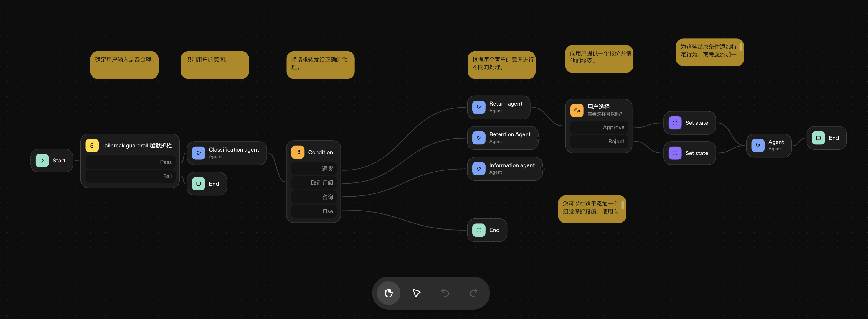Click the redo arrow icon
This screenshot has height=319, width=868.
[473, 293]
